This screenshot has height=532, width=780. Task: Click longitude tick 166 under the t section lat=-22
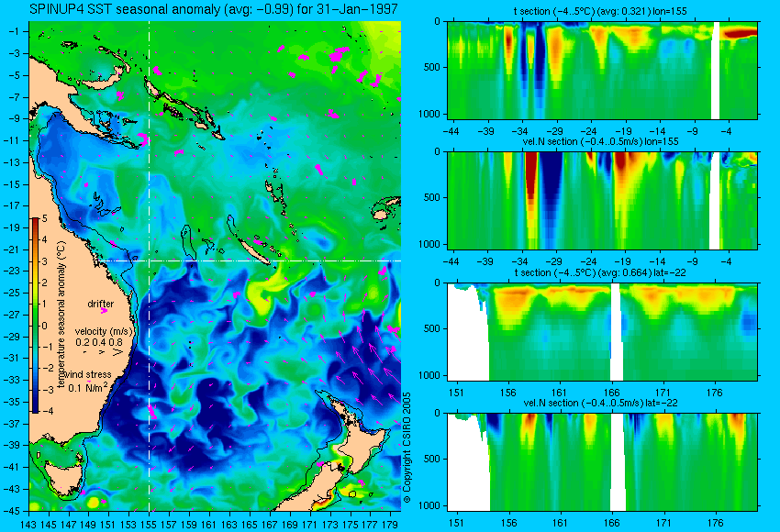click(611, 393)
